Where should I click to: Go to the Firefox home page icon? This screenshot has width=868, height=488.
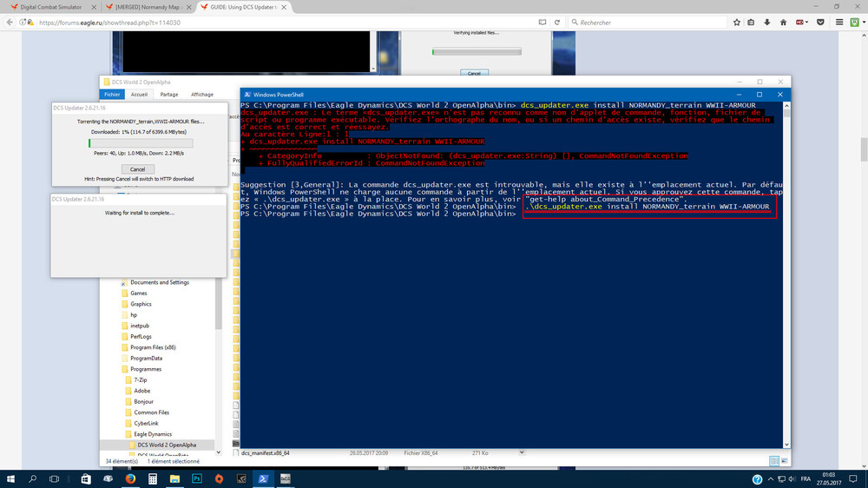pos(783,23)
